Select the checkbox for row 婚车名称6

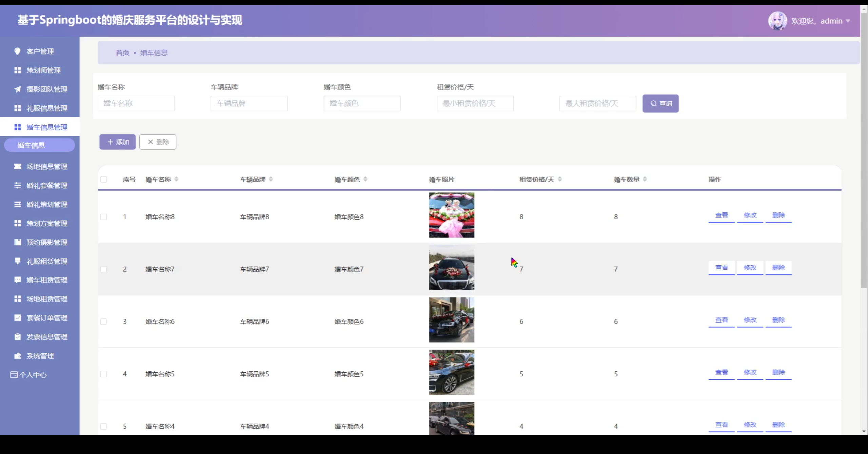point(104,322)
